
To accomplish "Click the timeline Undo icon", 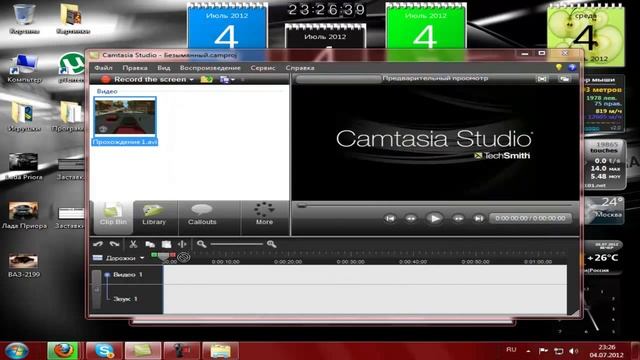I will tap(98, 244).
